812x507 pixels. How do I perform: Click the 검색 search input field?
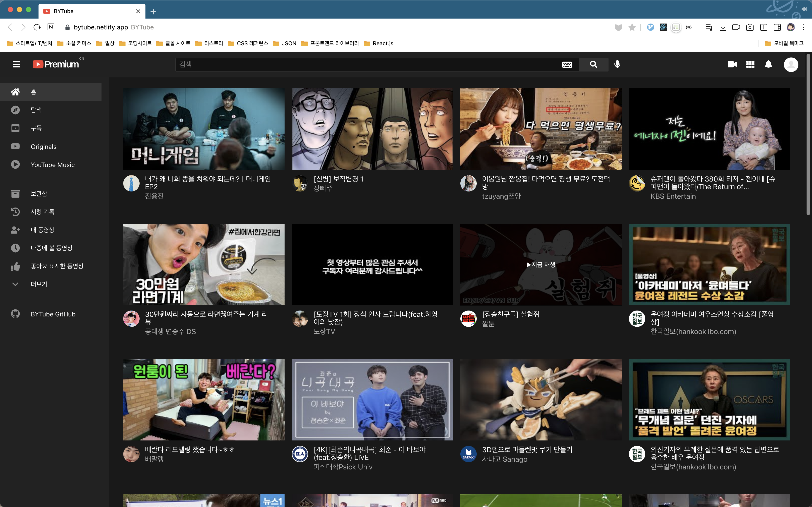(367, 64)
